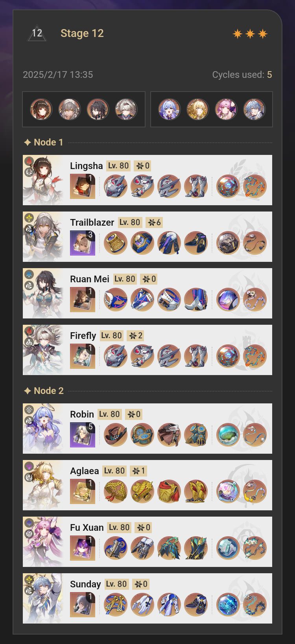Select Trailblazer's golden head relic icon
Viewport: 295px width, 644px height.
[x=116, y=243]
